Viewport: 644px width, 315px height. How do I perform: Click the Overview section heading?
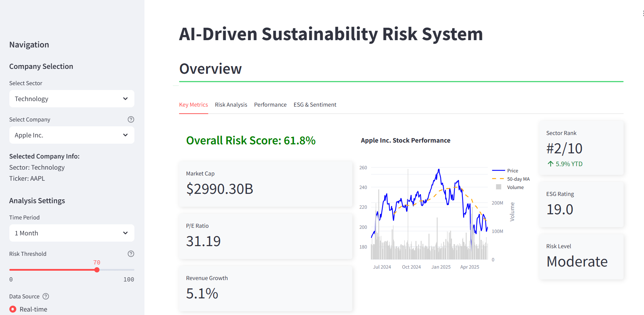click(x=210, y=69)
